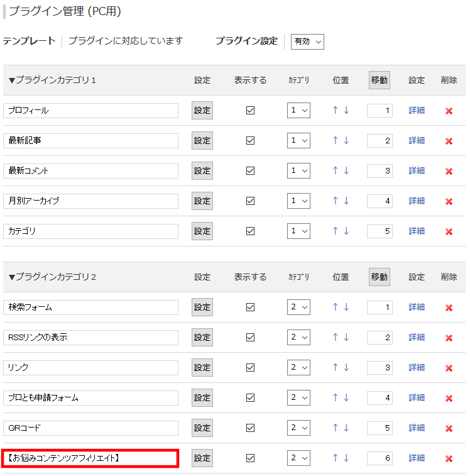This screenshot has width=470, height=476.
Task: Delete the ブロとも申請フォーム plugin
Action: pos(449,398)
